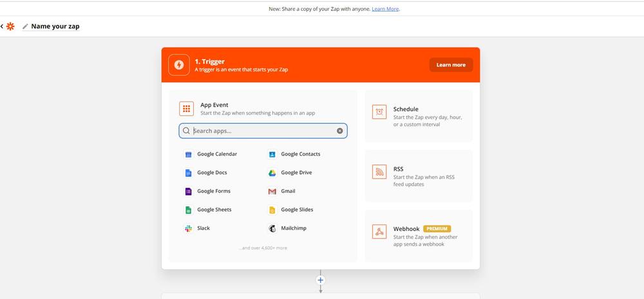The width and height of the screenshot is (644, 299).
Task: Click the RSS feed icon
Action: point(379,172)
